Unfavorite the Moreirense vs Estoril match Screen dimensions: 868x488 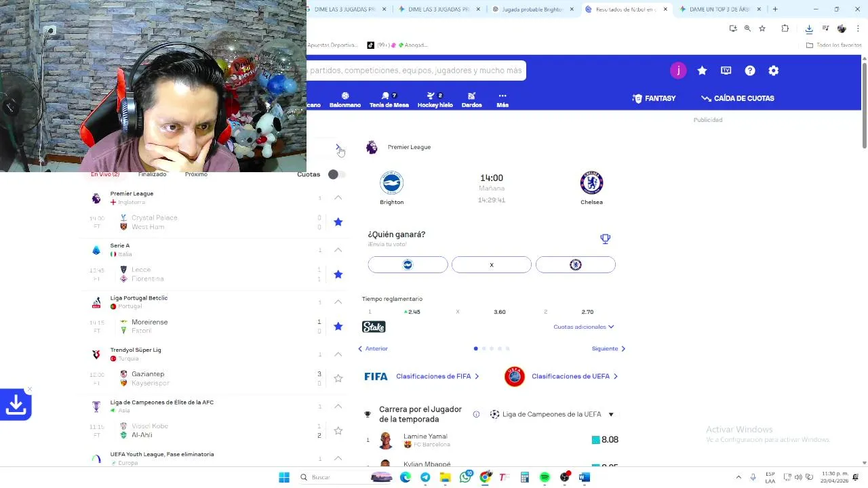[x=338, y=326]
